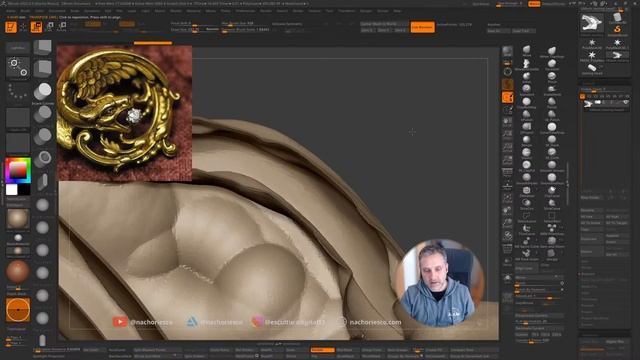
Task: Select the cylinder tool in tool grid
Action: coord(592,69)
